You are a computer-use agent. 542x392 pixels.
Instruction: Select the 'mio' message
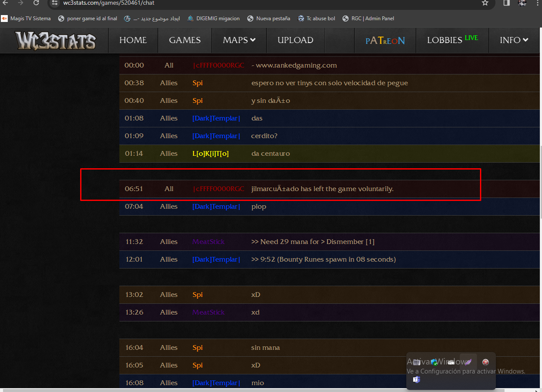pyautogui.click(x=258, y=383)
